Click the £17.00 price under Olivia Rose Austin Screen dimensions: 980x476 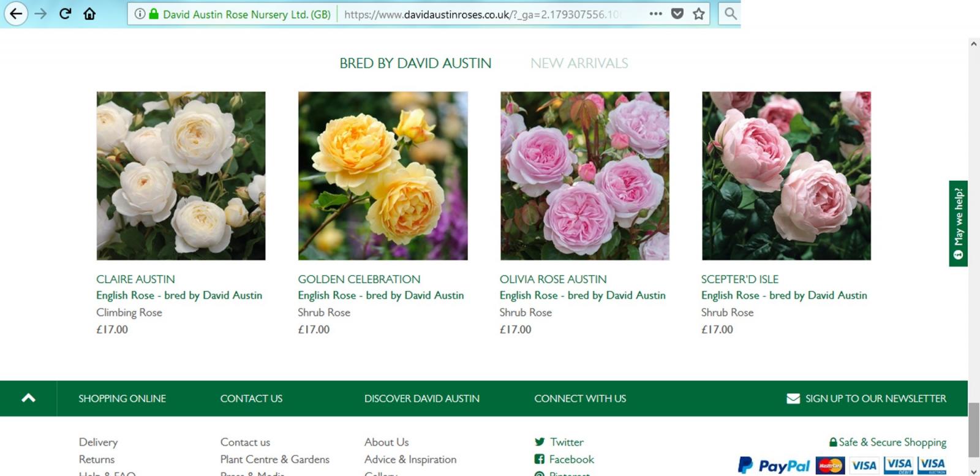pyautogui.click(x=515, y=330)
